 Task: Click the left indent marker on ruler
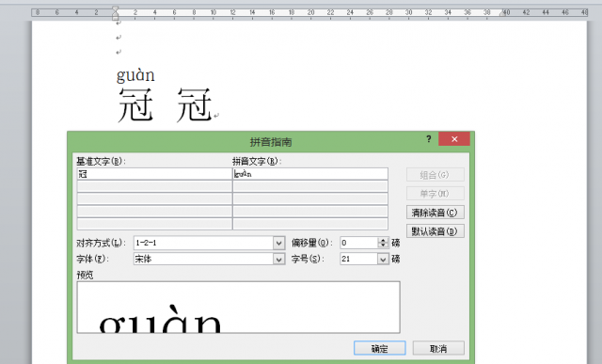[x=115, y=13]
